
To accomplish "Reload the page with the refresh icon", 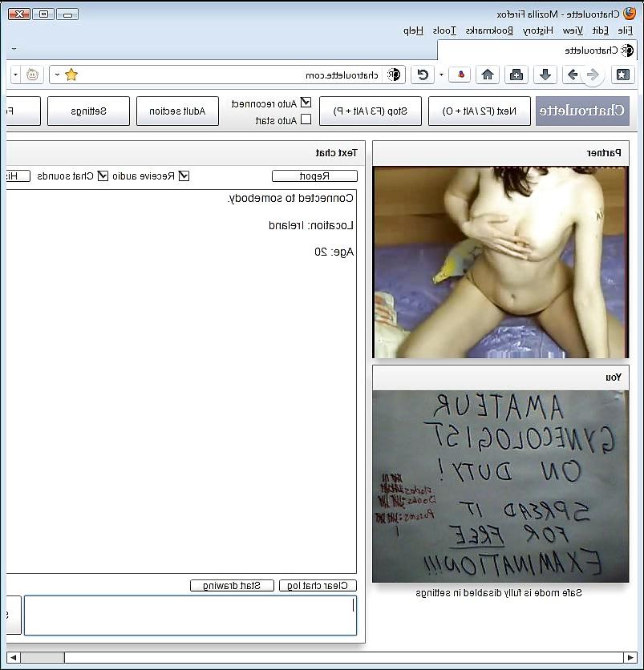I will (423, 75).
